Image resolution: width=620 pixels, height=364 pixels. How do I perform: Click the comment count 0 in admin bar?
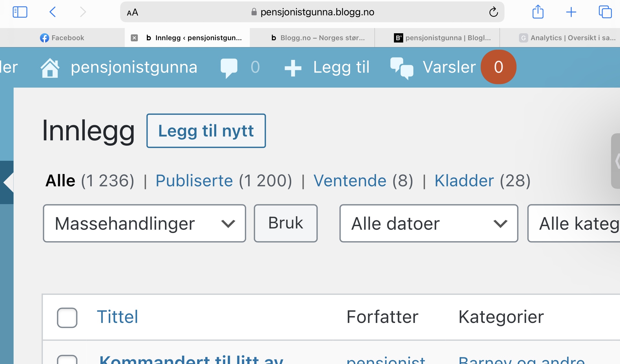(x=255, y=67)
